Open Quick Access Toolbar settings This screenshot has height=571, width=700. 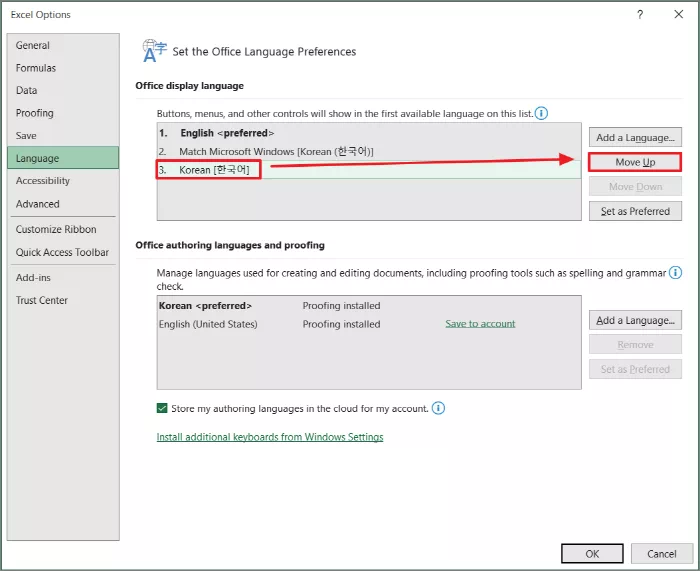tap(63, 252)
